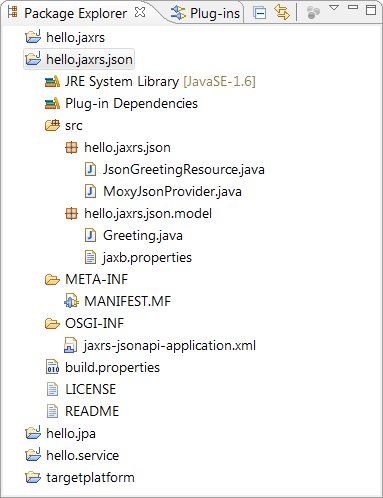This screenshot has height=498, width=383.
Task: Select the META-INF folder label
Action: click(97, 279)
